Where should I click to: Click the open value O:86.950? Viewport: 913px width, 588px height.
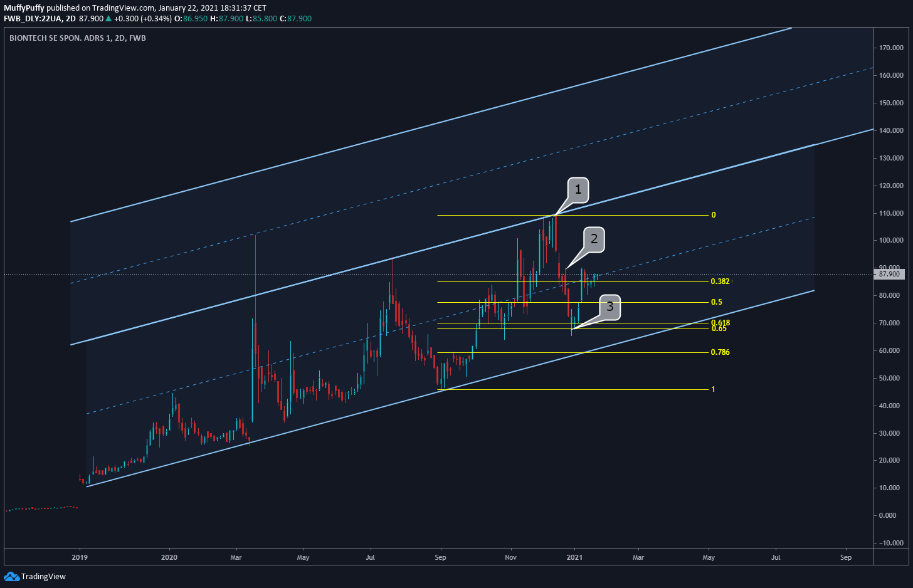pos(191,19)
